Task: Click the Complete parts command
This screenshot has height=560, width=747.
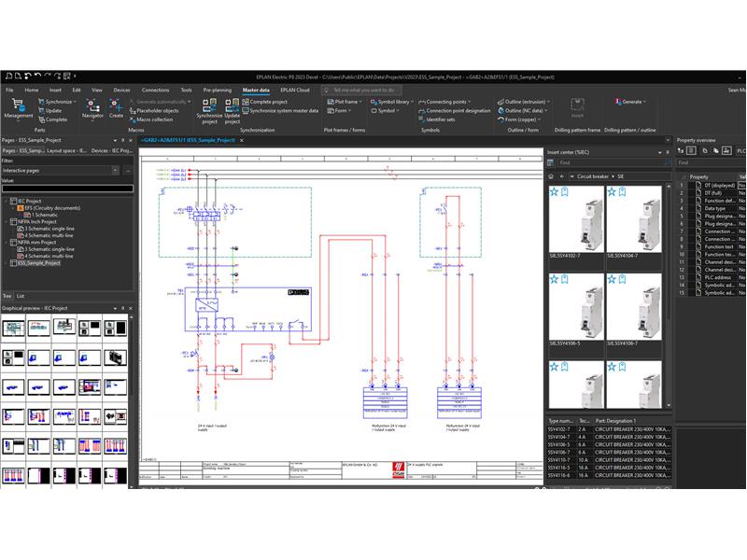Action: tap(52, 119)
